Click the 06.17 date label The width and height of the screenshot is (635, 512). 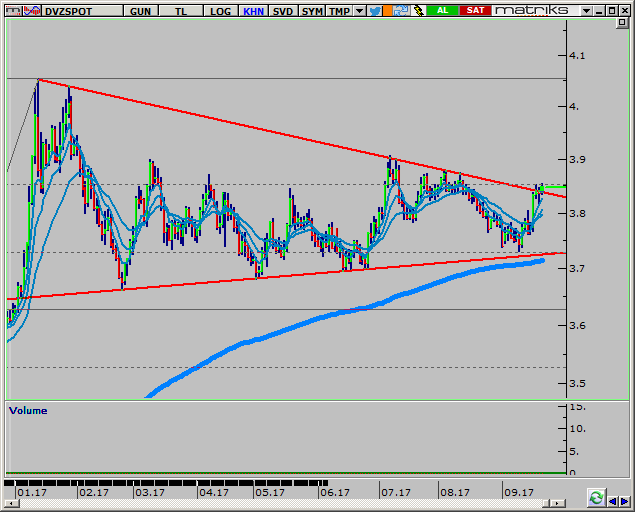click(x=335, y=493)
